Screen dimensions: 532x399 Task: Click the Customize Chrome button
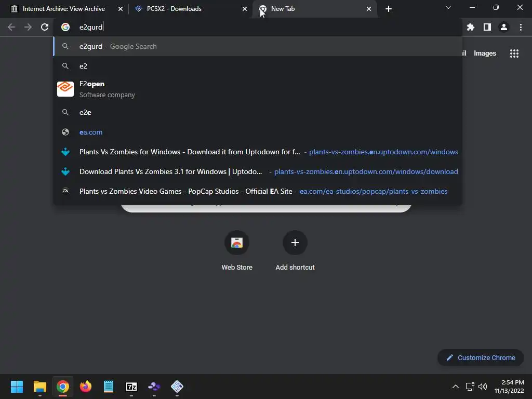481,357
